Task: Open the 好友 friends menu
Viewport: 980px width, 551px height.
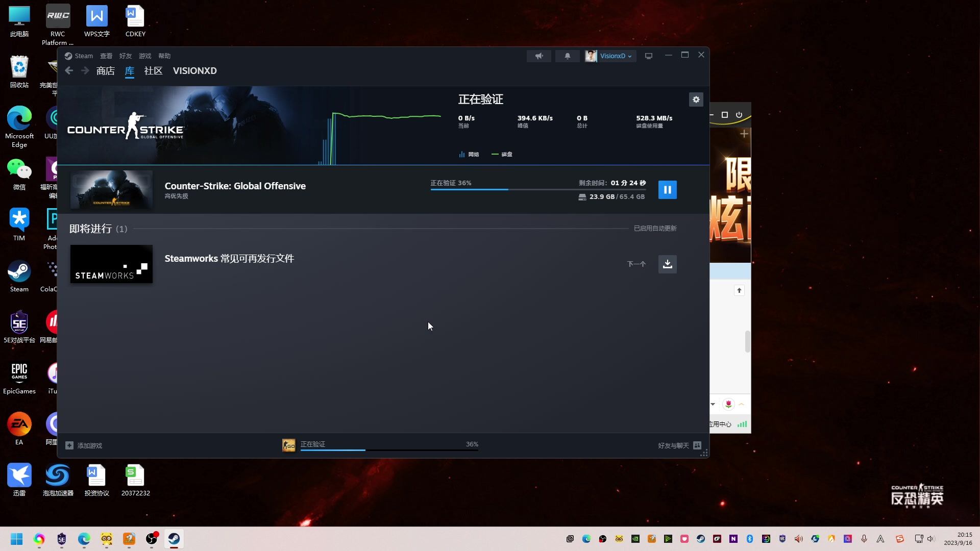Action: tap(126, 56)
